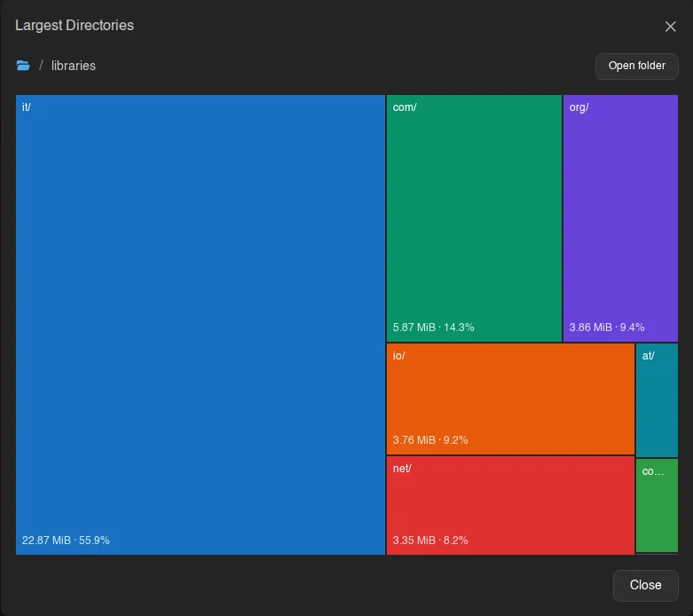
Task: Open the truncated co… directory tile
Action: (657, 505)
